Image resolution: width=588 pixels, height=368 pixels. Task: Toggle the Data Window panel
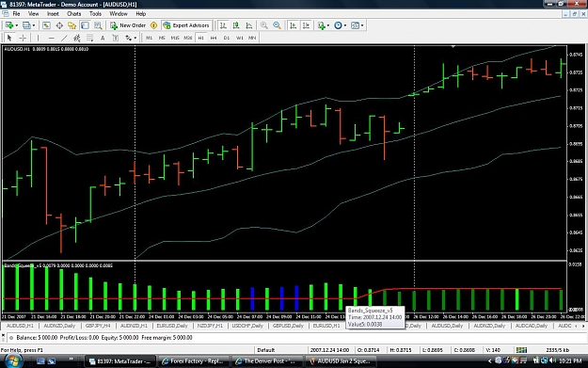pos(59,25)
